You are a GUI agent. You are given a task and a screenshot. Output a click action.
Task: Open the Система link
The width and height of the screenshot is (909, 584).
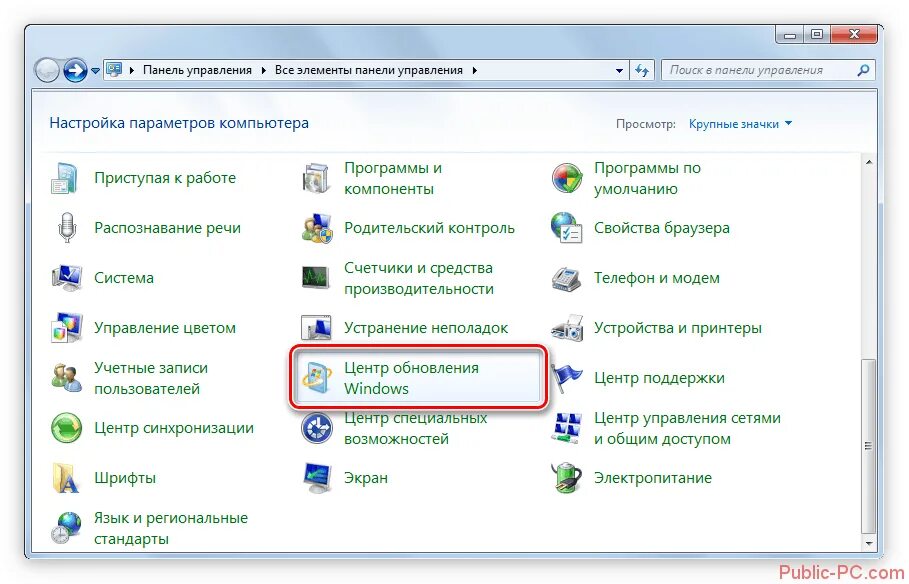(x=123, y=278)
